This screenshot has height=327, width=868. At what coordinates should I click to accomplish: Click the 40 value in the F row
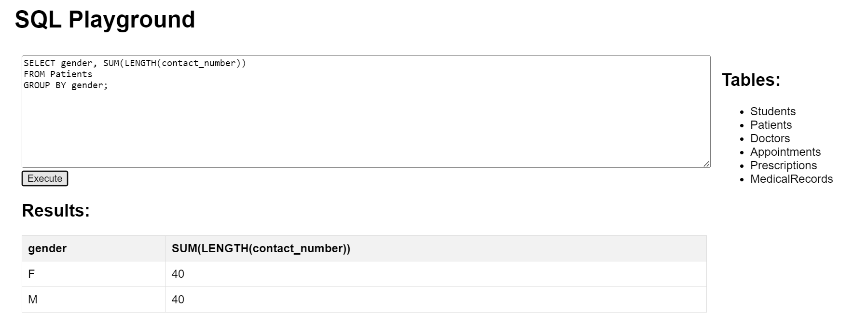(x=178, y=274)
